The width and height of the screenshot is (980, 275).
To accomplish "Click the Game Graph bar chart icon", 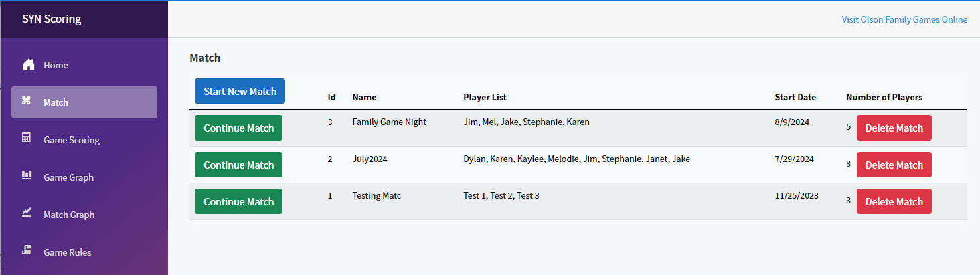I will [27, 177].
